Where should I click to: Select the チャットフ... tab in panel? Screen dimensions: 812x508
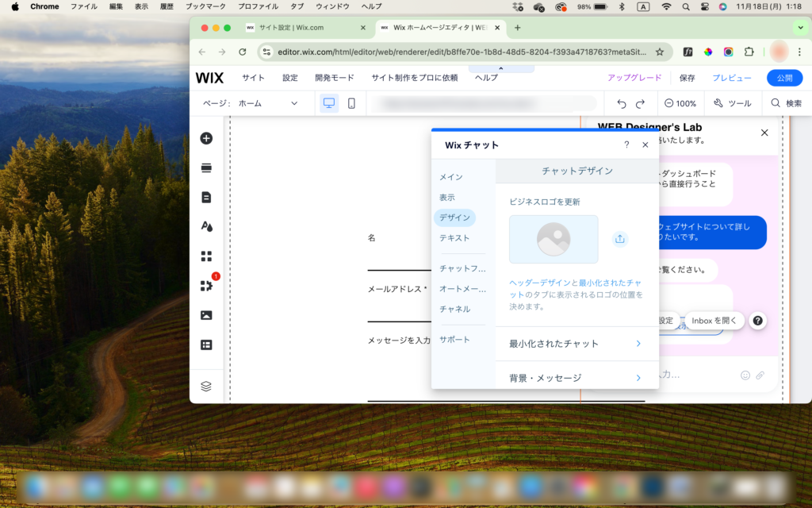click(462, 268)
